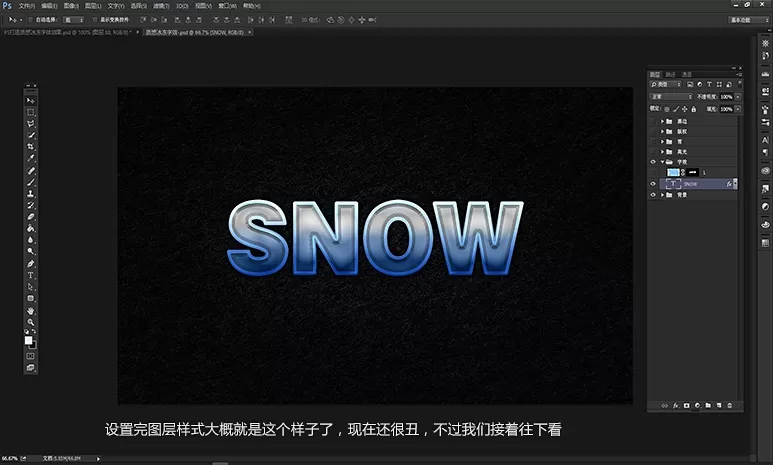The image size is (773, 465).
Task: Select the Dodge tool
Action: pos(31,251)
